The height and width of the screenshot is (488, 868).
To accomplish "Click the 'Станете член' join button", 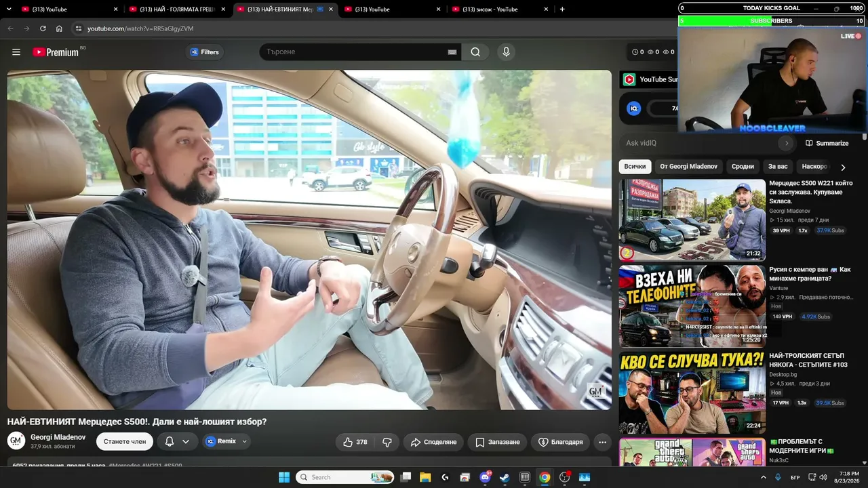I will pyautogui.click(x=124, y=442).
